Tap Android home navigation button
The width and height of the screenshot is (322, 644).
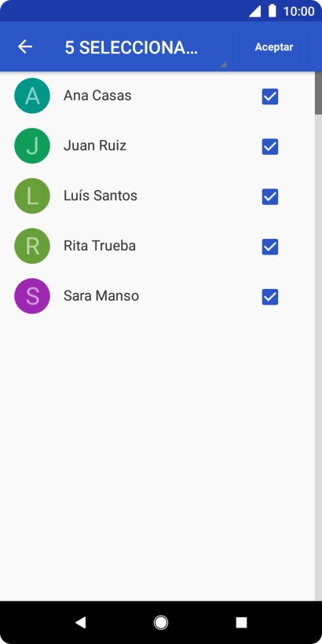point(161,623)
